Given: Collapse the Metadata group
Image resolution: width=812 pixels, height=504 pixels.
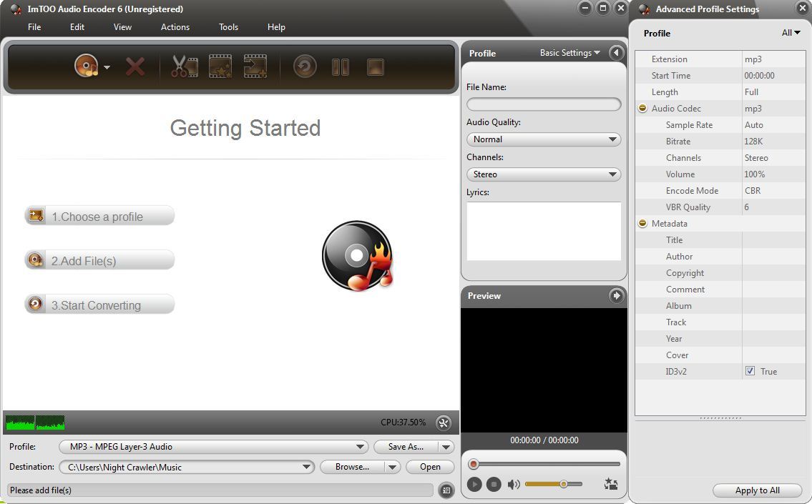Looking at the screenshot, I should click(x=642, y=224).
